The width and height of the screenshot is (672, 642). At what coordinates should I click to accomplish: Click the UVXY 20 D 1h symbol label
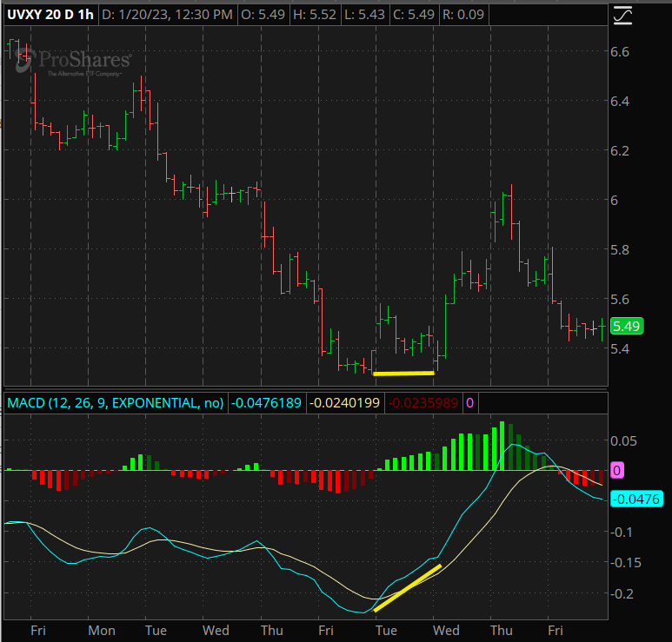pos(50,15)
